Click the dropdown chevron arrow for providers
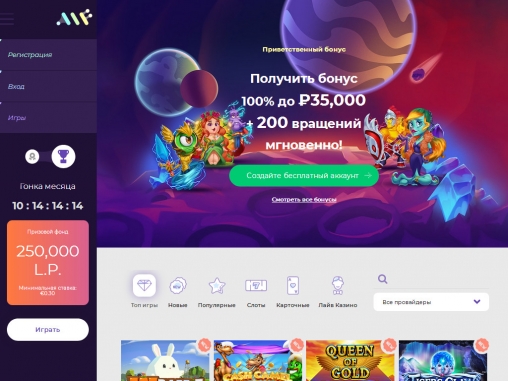Screen dimensions: 508x381 coord(477,302)
